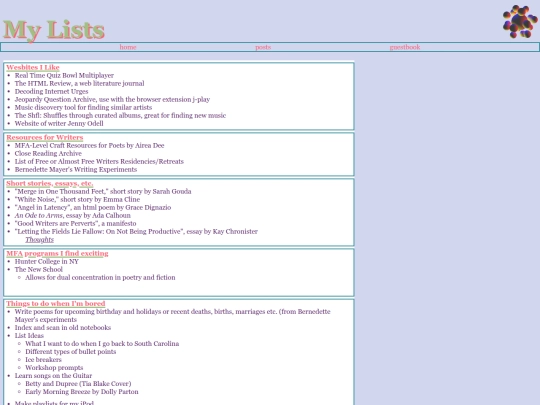Open Close Reading Archive
Image resolution: width=540 pixels, height=405 pixels.
[48, 153]
